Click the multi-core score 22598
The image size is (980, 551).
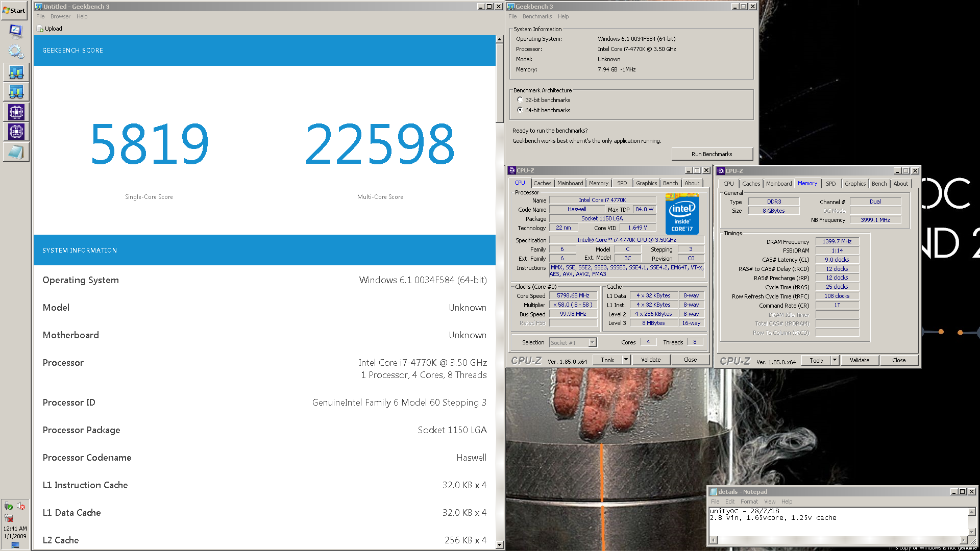(380, 144)
